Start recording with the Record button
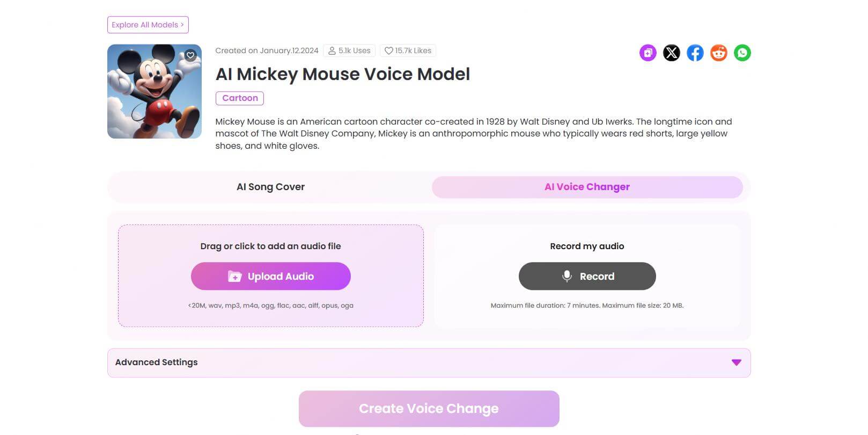 click(x=587, y=276)
